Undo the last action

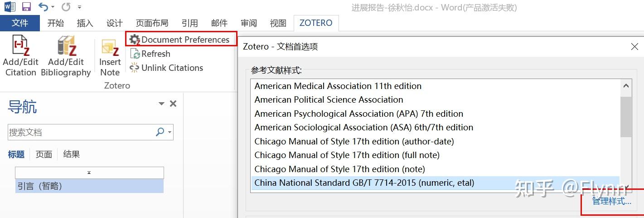43,7
